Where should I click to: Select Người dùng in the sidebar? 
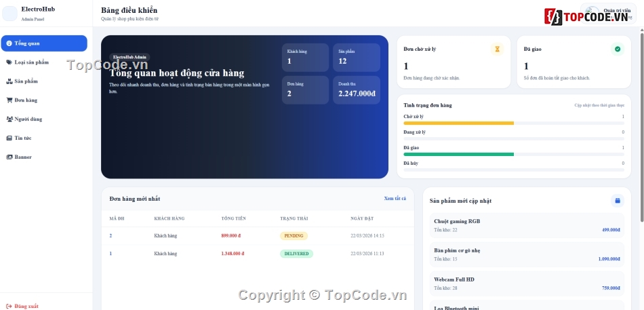coord(44,119)
